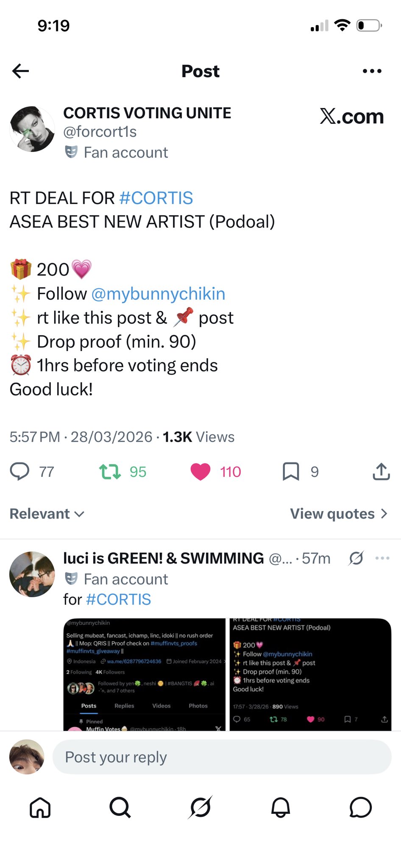Image resolution: width=401 pixels, height=868 pixels.
Task: Tap the reply speech bubble icon
Action: [x=19, y=471]
